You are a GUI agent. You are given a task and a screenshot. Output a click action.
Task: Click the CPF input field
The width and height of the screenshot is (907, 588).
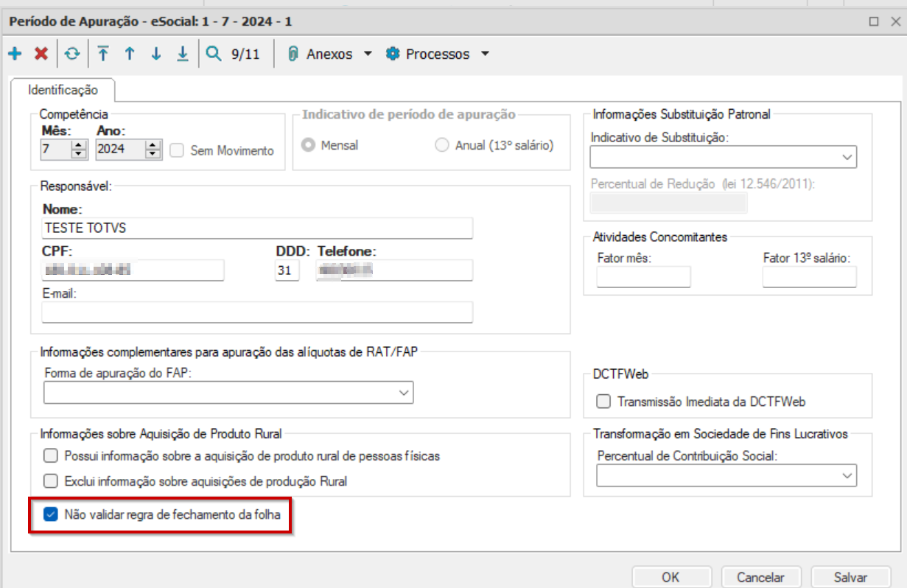[x=133, y=270]
